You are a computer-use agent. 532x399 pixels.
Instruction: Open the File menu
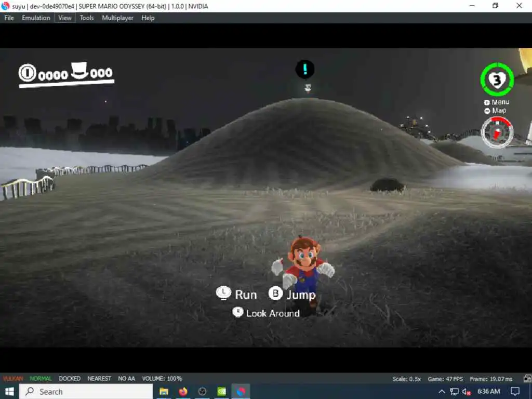click(9, 18)
